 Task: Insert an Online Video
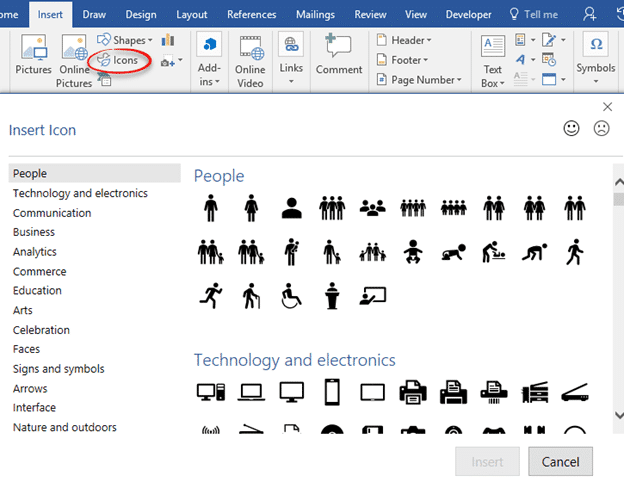click(250, 60)
